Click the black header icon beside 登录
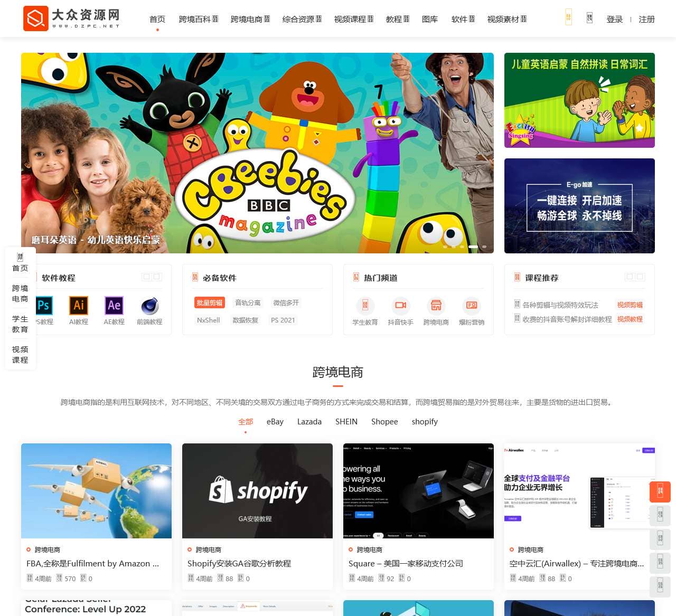 [589, 18]
